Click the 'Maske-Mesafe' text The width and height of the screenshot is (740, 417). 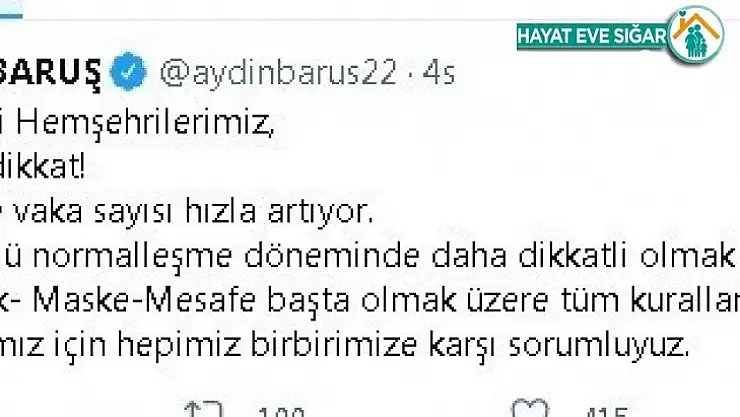pos(144,300)
